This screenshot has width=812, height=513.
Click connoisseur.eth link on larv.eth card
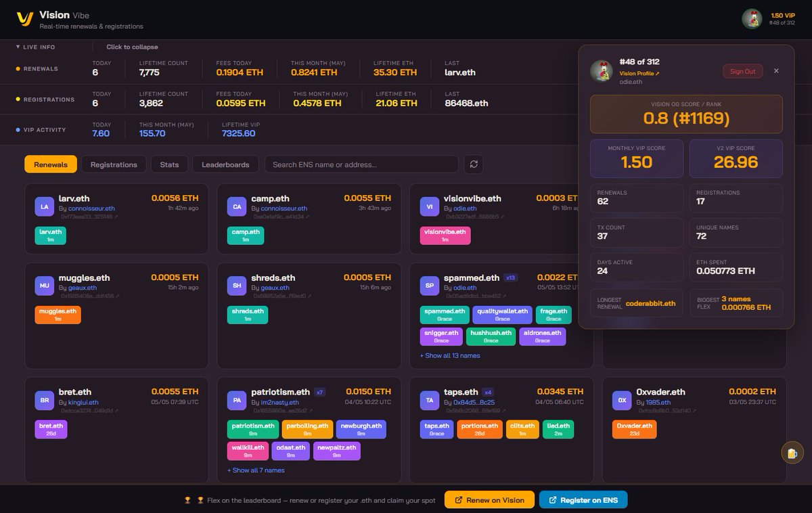tap(93, 208)
